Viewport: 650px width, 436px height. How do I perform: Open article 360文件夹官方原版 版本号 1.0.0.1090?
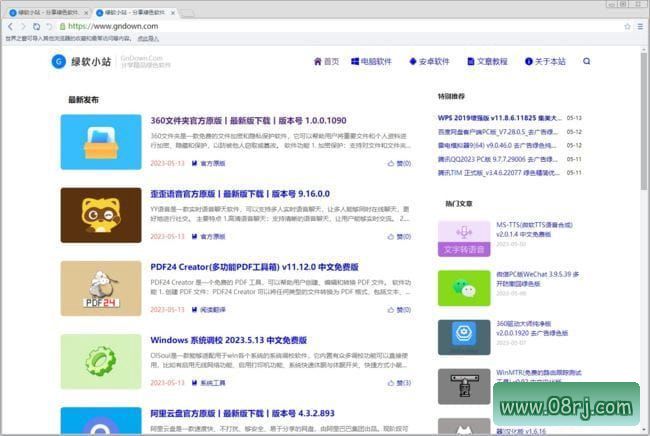[248, 121]
